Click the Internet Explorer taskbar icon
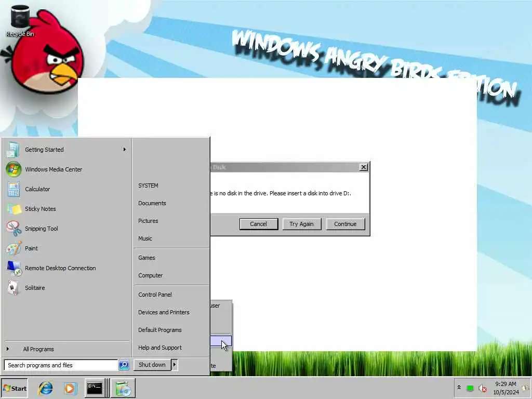This screenshot has width=532, height=399. [x=46, y=388]
